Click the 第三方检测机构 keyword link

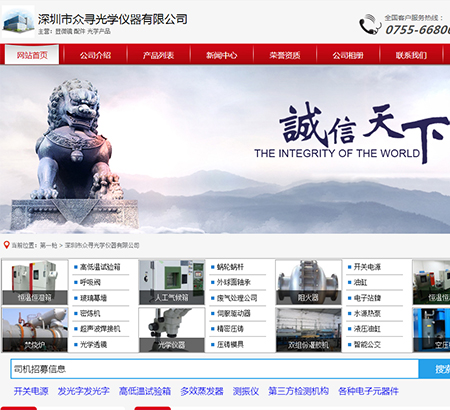pos(299,391)
